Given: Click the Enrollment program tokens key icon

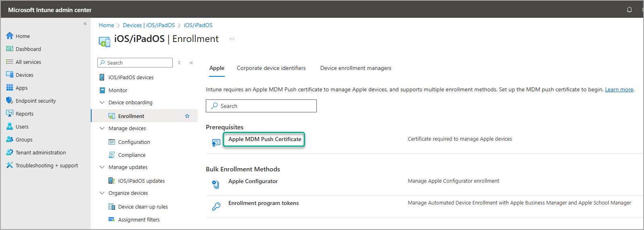Looking at the screenshot, I should pyautogui.click(x=216, y=207).
